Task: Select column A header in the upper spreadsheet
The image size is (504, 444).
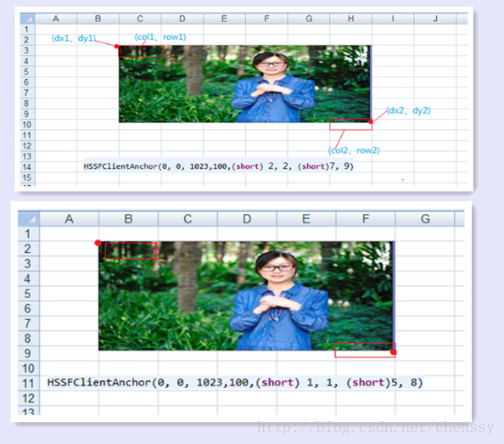Action: (56, 19)
